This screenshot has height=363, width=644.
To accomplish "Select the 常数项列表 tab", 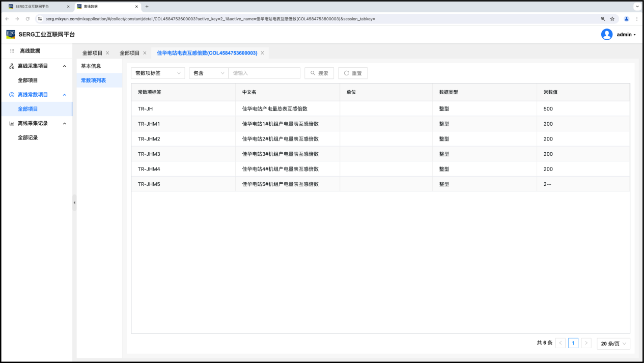I will [94, 80].
